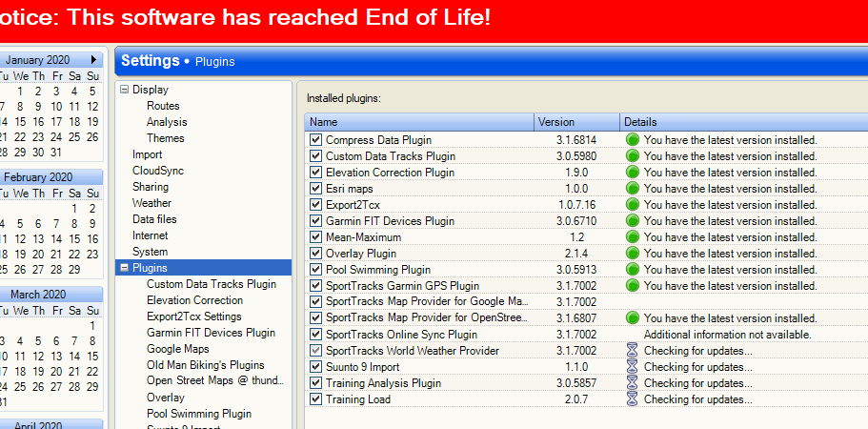Click hourglass icon for Training Analysis Plugin
868x429 pixels.
pos(632,382)
